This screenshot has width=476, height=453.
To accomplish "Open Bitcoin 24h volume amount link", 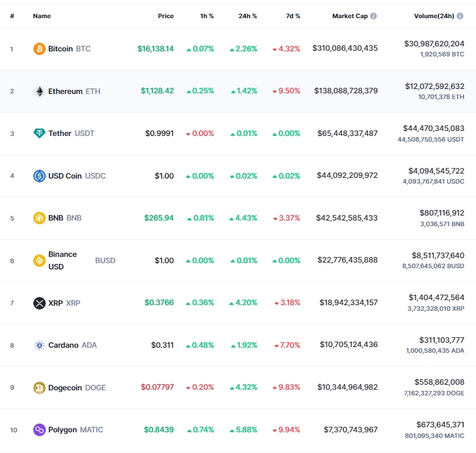I will 434,44.
